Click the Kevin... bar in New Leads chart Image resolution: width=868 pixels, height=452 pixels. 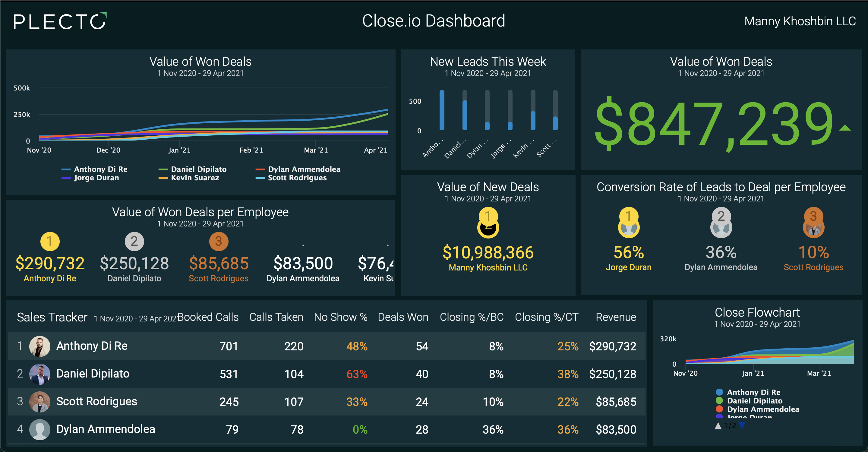coord(533,120)
